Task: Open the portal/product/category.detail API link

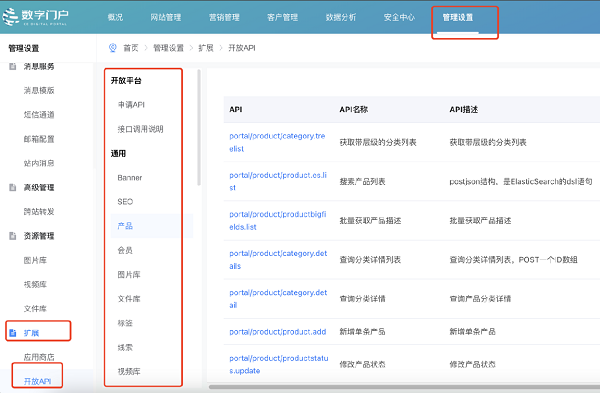Action: pyautogui.click(x=278, y=298)
